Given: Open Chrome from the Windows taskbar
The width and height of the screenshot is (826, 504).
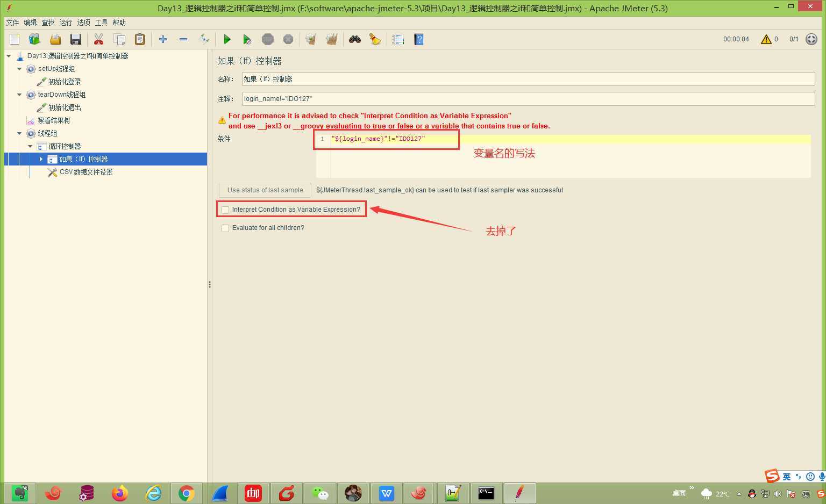Looking at the screenshot, I should point(186,493).
